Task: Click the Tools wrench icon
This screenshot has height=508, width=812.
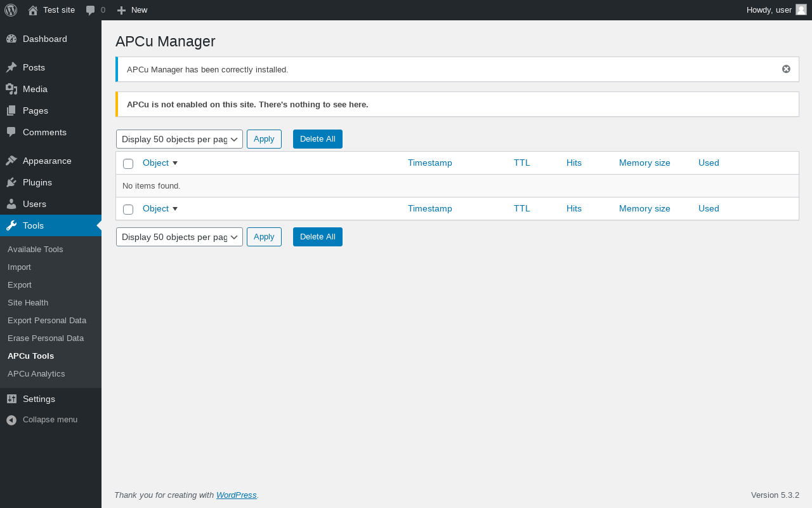Action: point(11,225)
